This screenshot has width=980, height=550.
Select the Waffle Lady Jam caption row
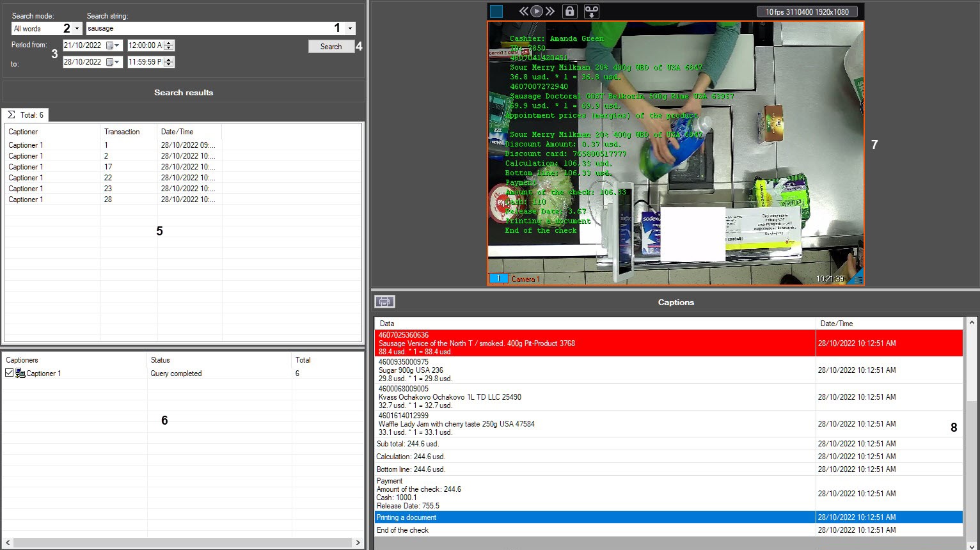point(668,424)
